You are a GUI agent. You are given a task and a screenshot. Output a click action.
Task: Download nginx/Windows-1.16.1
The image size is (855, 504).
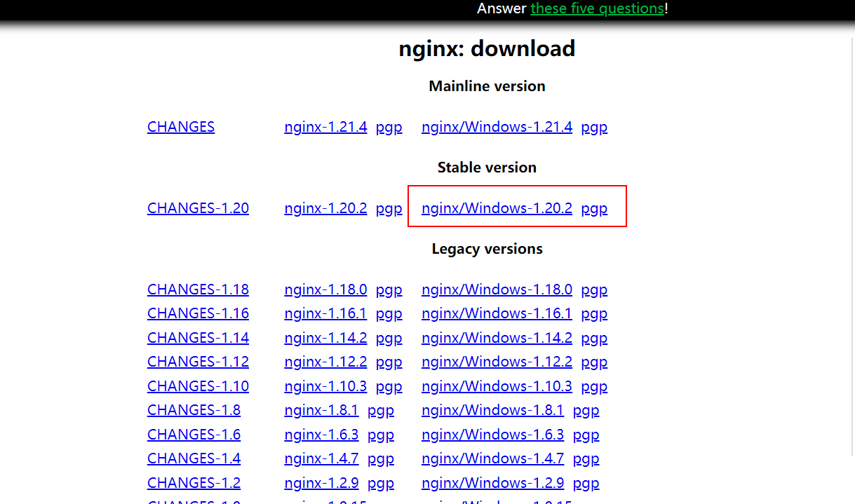[497, 313]
